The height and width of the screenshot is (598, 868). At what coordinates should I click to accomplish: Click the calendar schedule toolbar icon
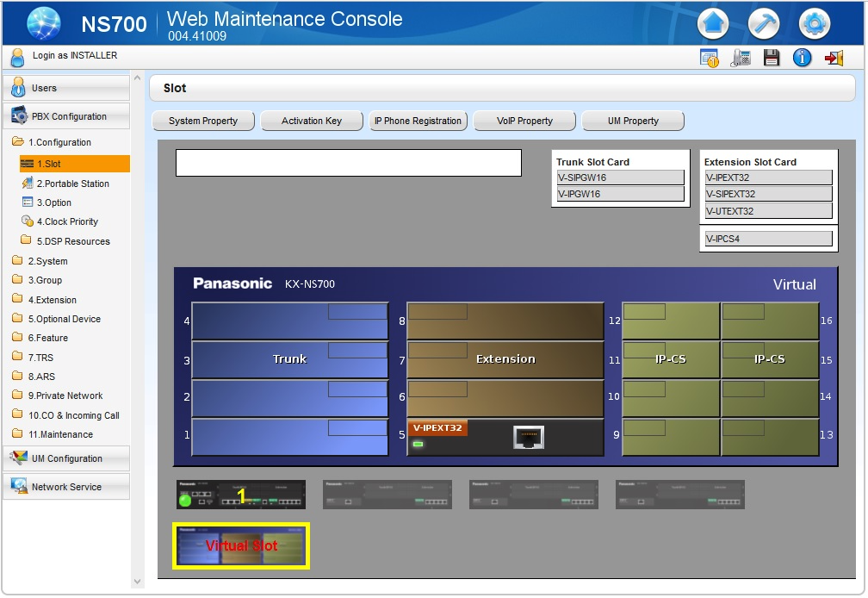tap(710, 58)
